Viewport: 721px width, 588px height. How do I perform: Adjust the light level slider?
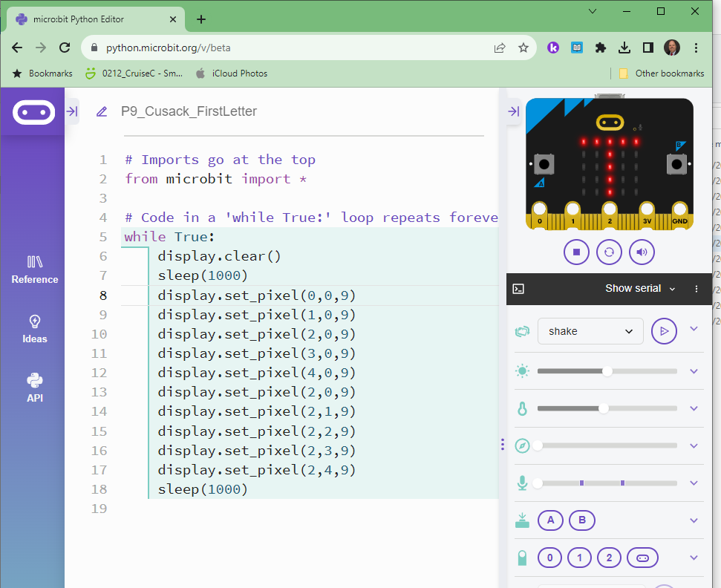(607, 371)
